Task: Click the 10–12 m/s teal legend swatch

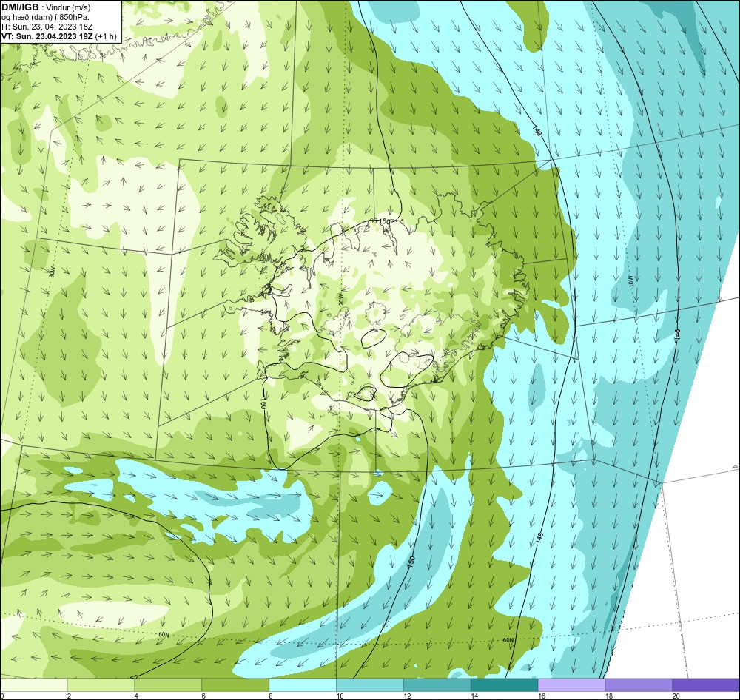Action: pos(369,685)
